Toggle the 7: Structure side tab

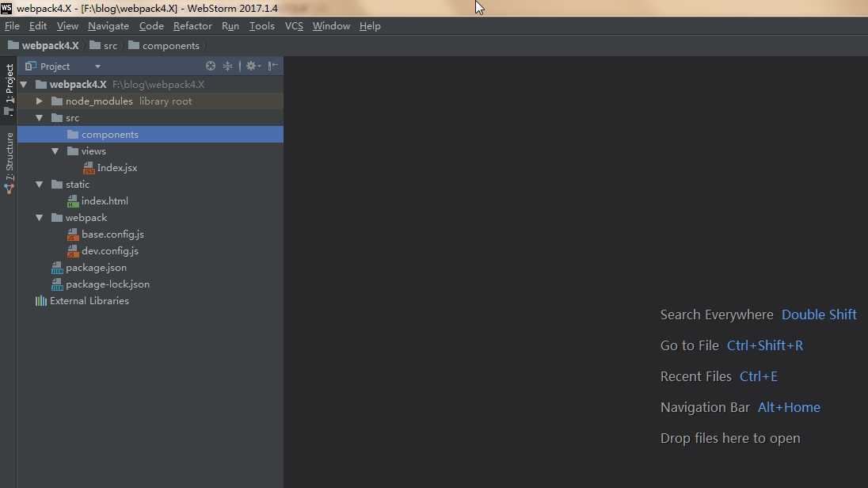[9, 163]
